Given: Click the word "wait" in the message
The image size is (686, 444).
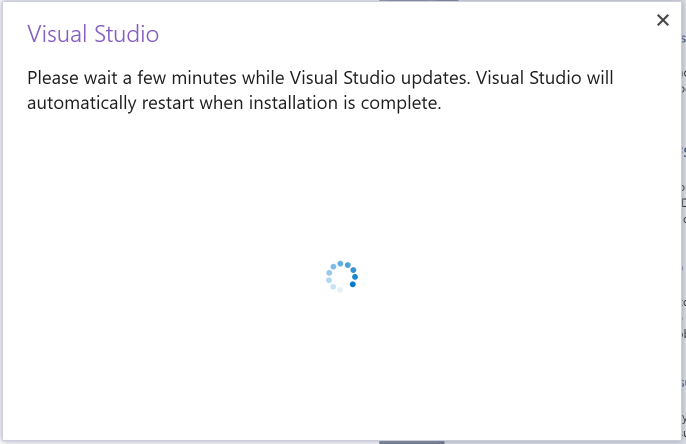Looking at the screenshot, I should pos(105,77).
